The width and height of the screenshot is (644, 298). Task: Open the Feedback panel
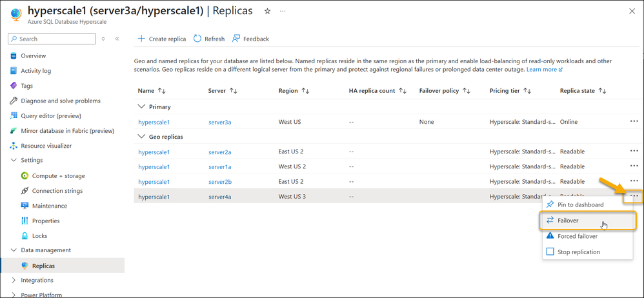tap(250, 39)
